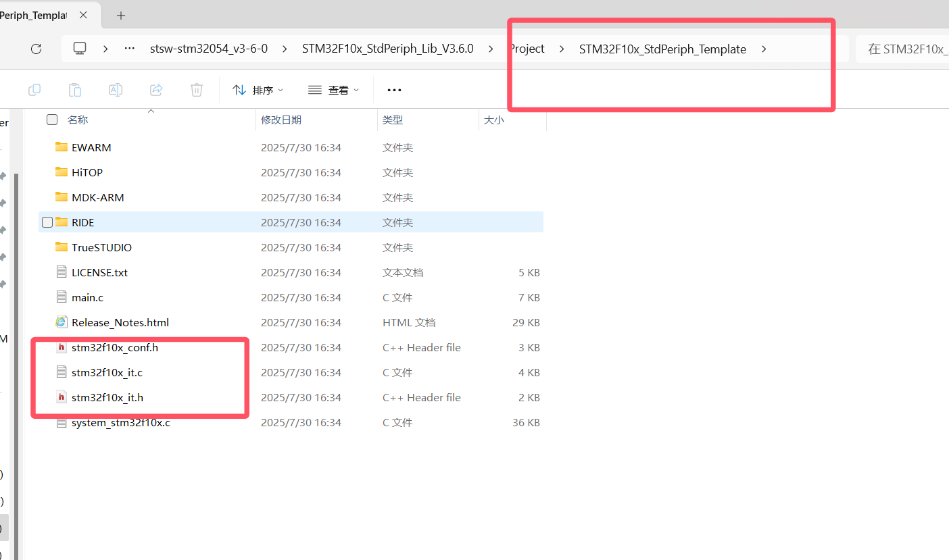949x560 pixels.
Task: Click the STM32F10x_StdPeriph_Lib_V3.6.0 breadcrumb segment
Action: (388, 49)
